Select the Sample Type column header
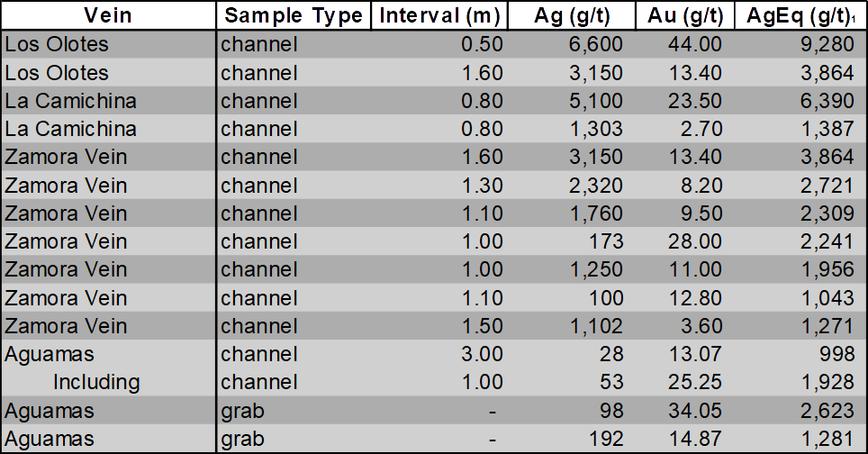The width and height of the screenshot is (868, 454). pyautogui.click(x=293, y=15)
